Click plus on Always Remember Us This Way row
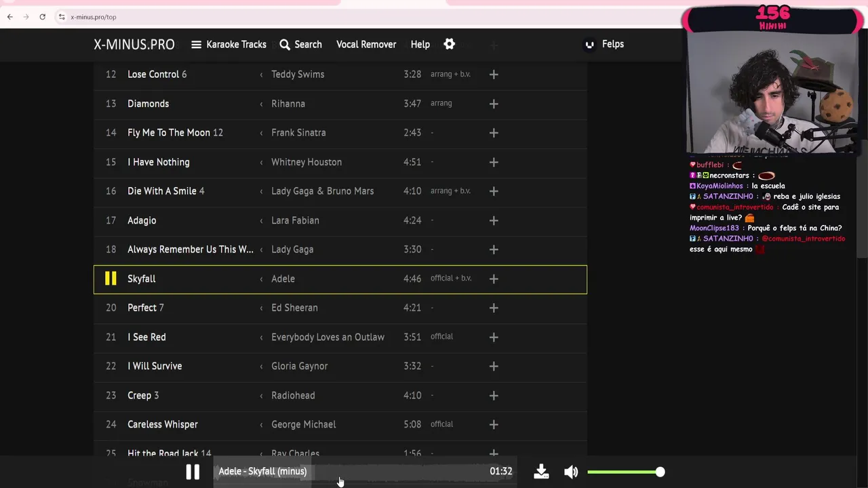Screen dimensions: 868x488 494,249
